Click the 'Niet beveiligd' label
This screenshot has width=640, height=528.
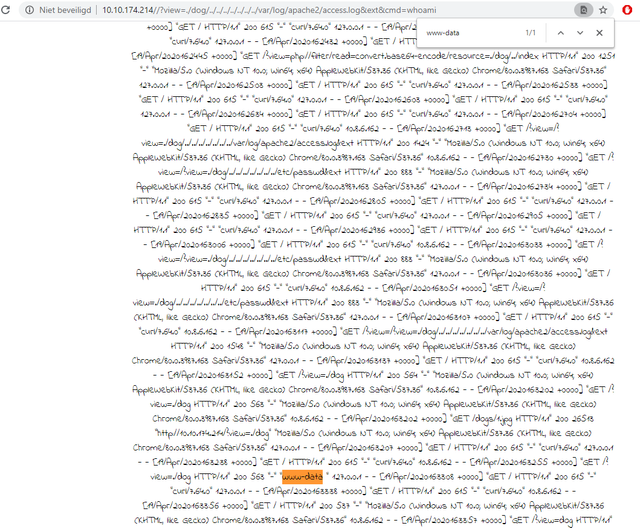click(x=65, y=10)
